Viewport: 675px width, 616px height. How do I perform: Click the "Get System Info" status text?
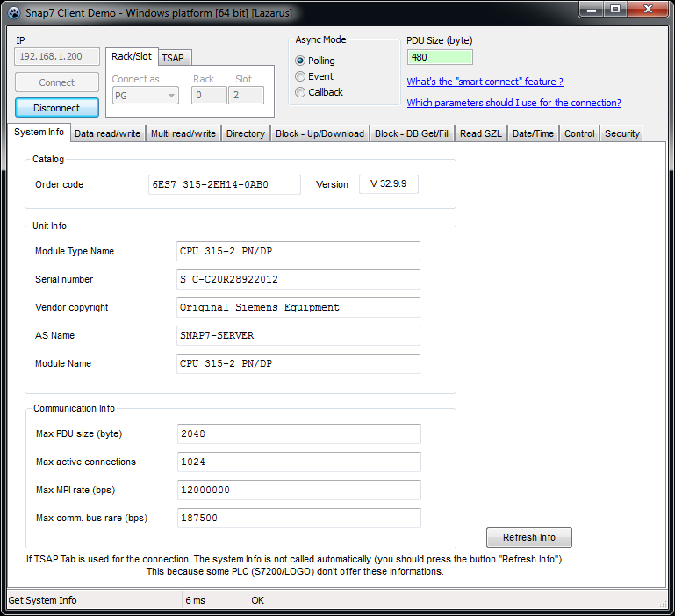point(43,600)
